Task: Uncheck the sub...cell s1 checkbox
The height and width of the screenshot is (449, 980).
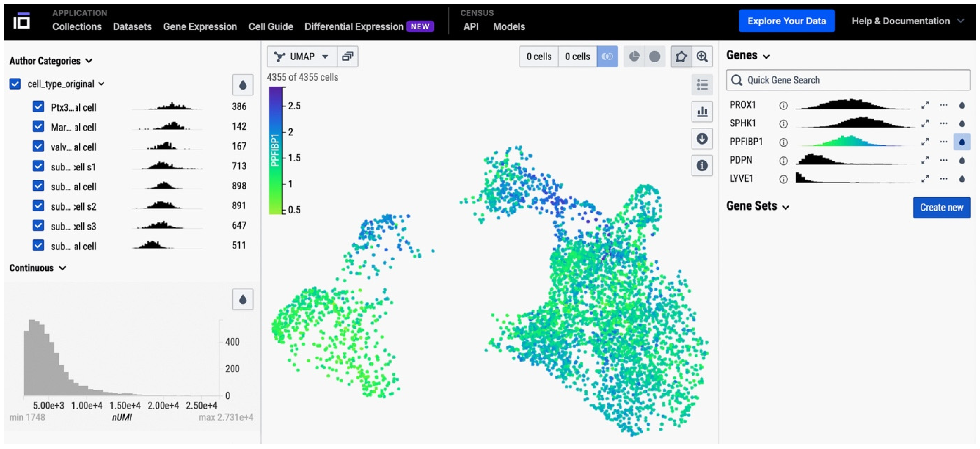Action: tap(38, 166)
